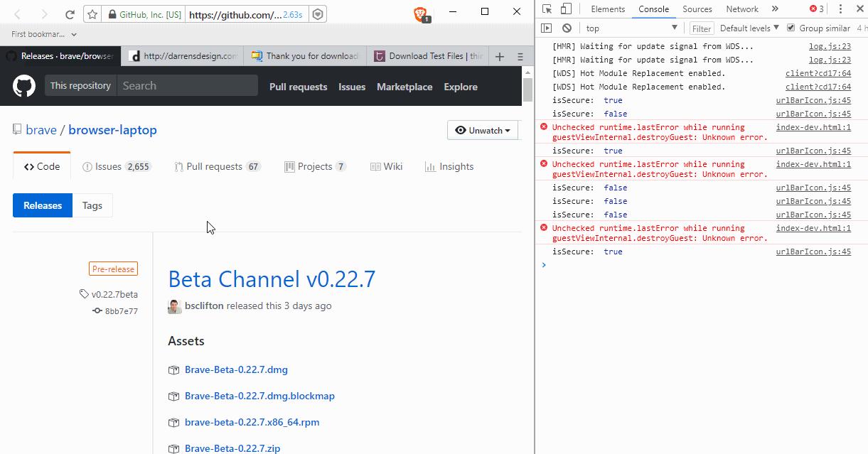The image size is (868, 454).
Task: Open the brave organization link
Action: 41,130
